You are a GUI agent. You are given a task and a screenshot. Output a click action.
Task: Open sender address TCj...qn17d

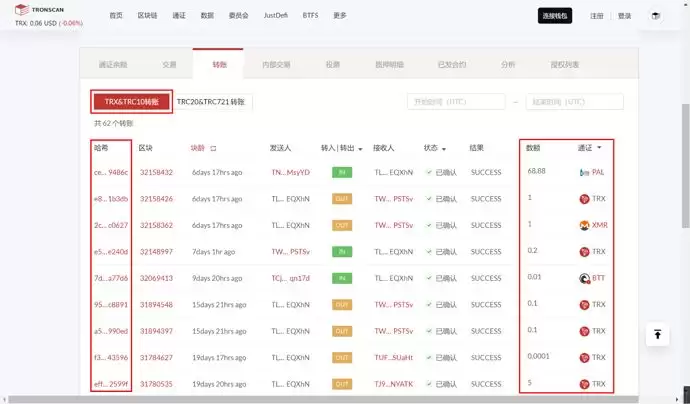[x=290, y=278]
